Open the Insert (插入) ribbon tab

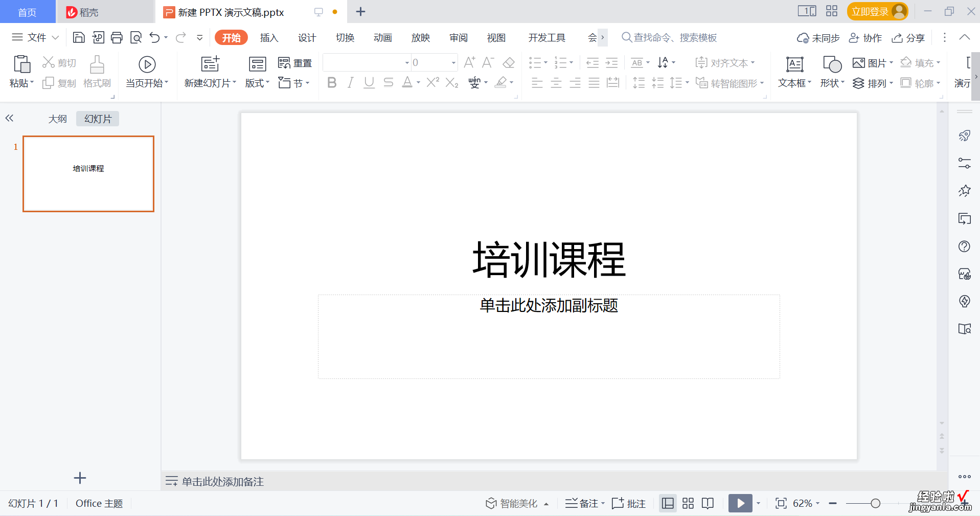pyautogui.click(x=269, y=37)
